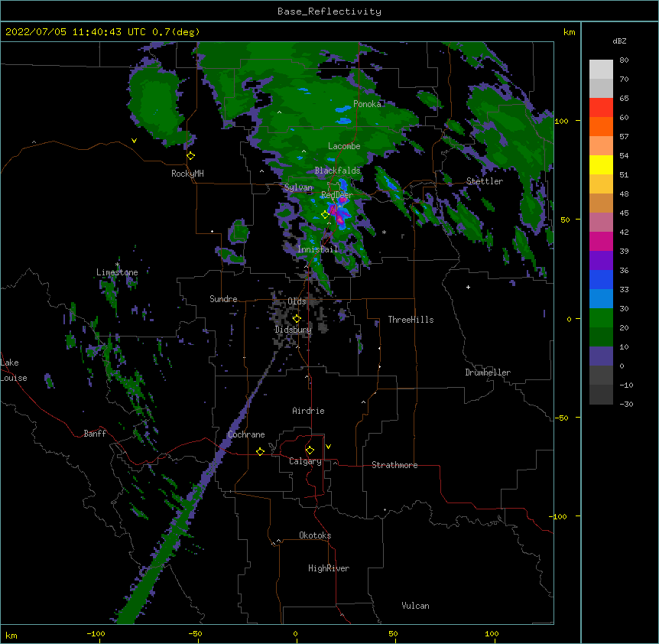Click the Cochrane city label
The image size is (659, 644).
pos(246,434)
